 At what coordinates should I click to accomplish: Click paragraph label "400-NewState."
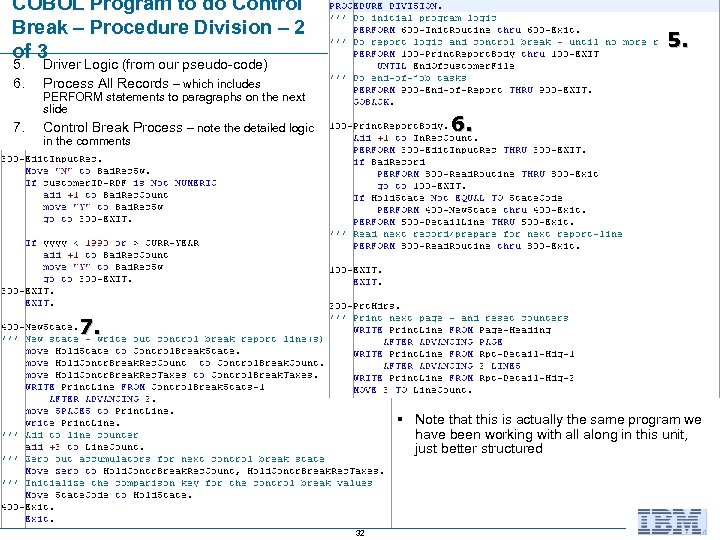[x=39, y=327]
